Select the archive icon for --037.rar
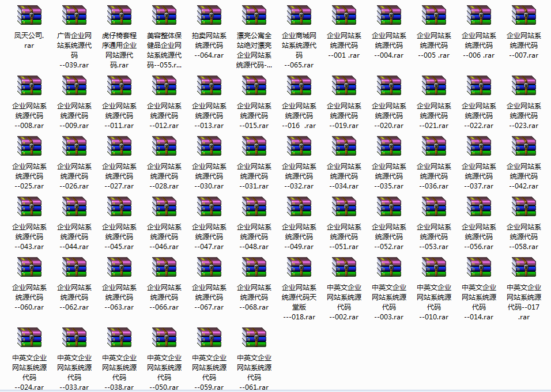 click(x=480, y=146)
